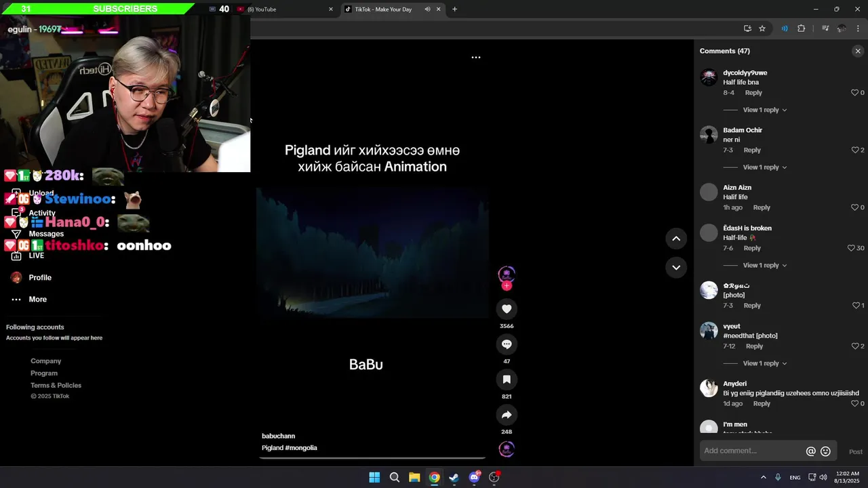Screen dimensions: 868x488
Task: Reply to Anyderi's comment
Action: click(x=762, y=403)
